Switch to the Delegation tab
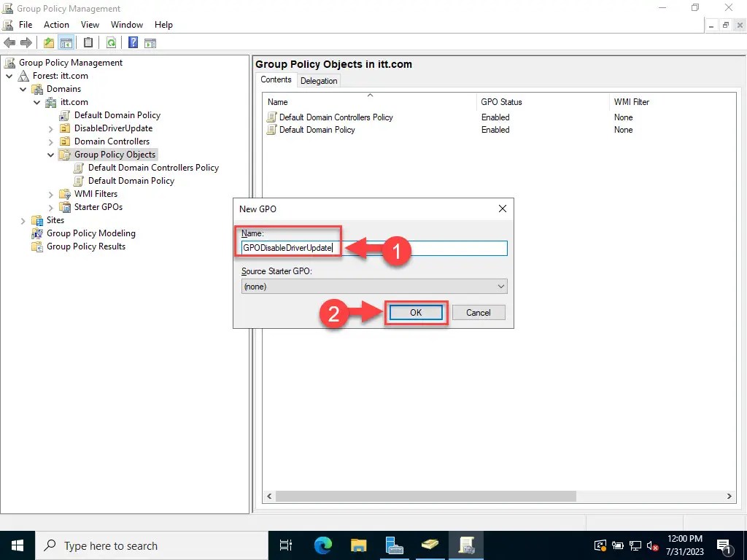Screen dimensions: 747x560 click(319, 80)
